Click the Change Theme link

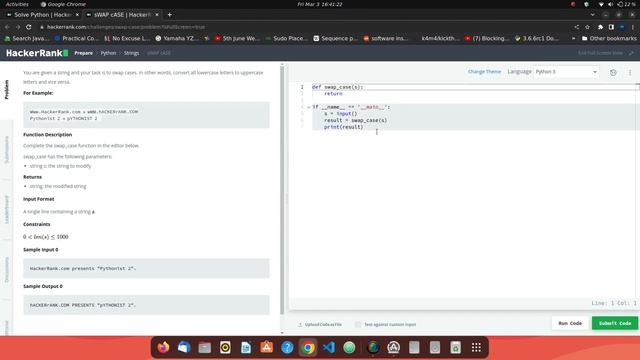coord(484,72)
